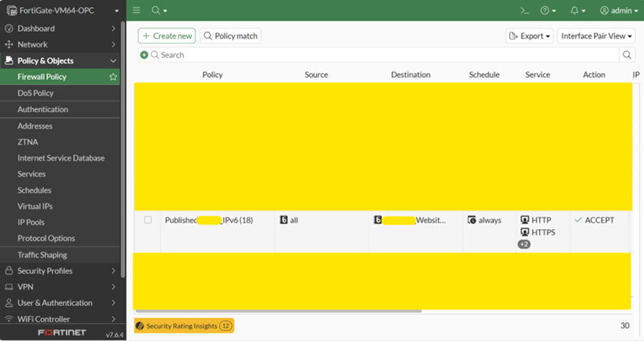Click the magnifier icon in the search field

coord(627,55)
